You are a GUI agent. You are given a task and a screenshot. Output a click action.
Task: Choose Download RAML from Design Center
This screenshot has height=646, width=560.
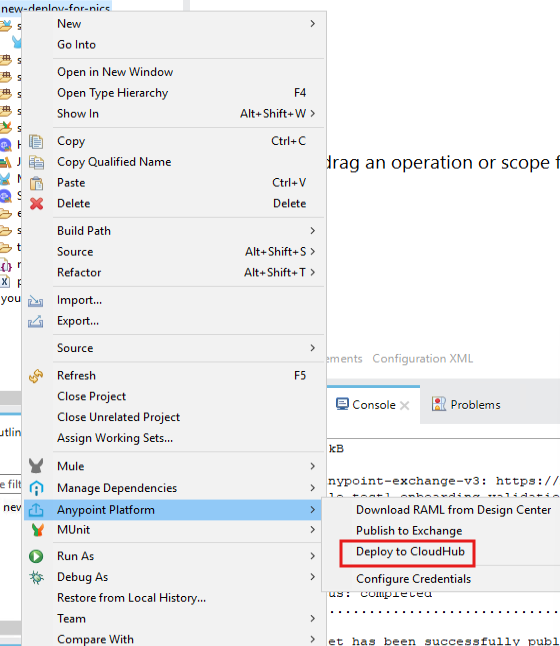[454, 510]
